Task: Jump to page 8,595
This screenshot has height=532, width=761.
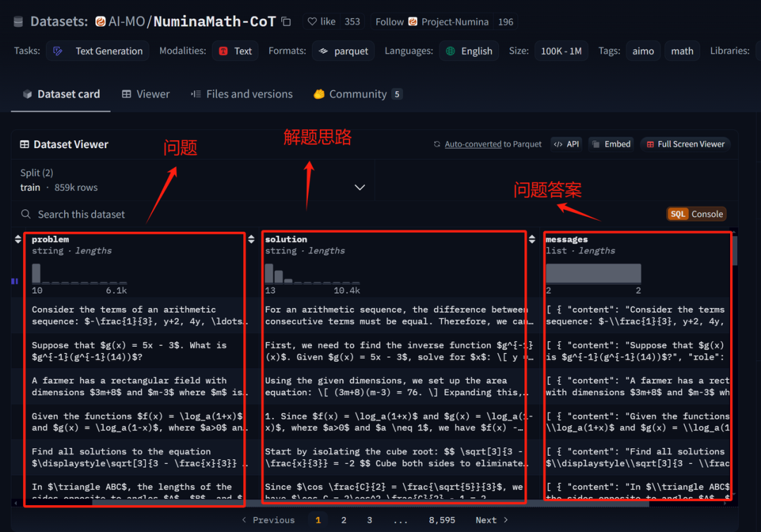Action: pyautogui.click(x=442, y=520)
